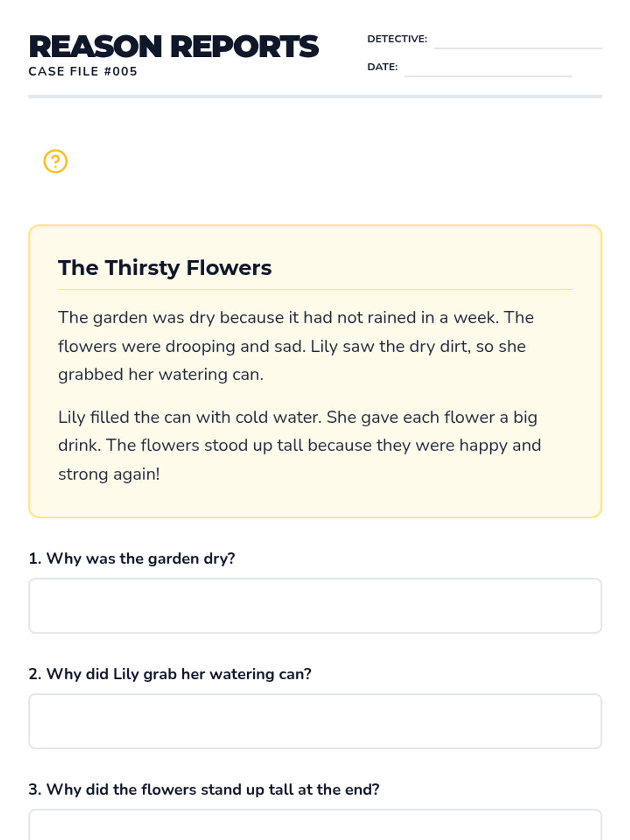Click question 2 about Lily's watering can
The width and height of the screenshot is (630, 840).
(x=170, y=674)
